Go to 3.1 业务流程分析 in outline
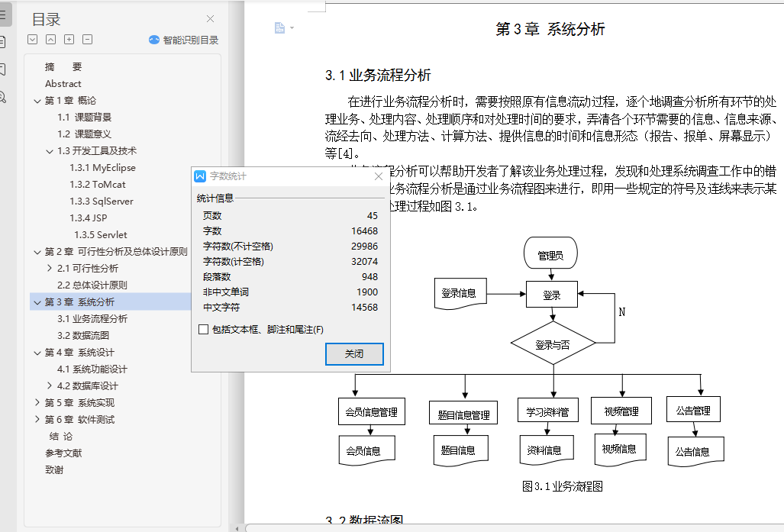The image size is (784, 532). [x=92, y=318]
